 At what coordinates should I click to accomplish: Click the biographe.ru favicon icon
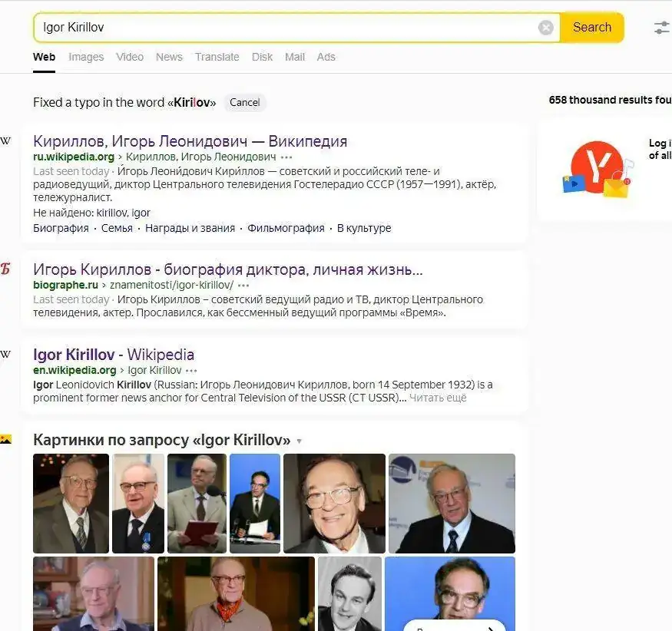click(5, 269)
